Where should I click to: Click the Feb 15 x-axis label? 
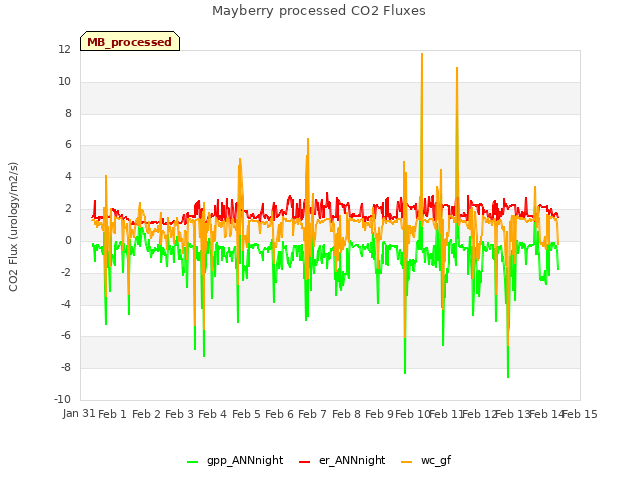580,414
